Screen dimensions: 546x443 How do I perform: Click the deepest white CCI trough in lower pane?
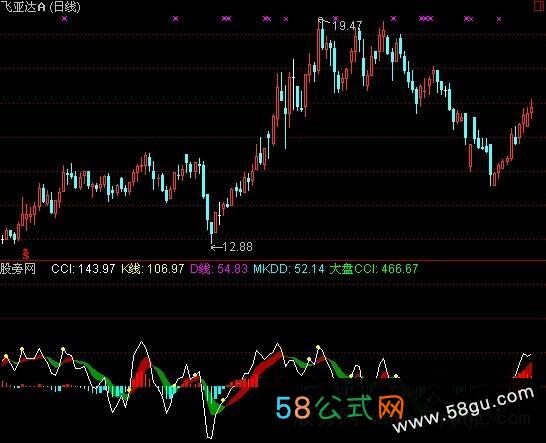210,436
